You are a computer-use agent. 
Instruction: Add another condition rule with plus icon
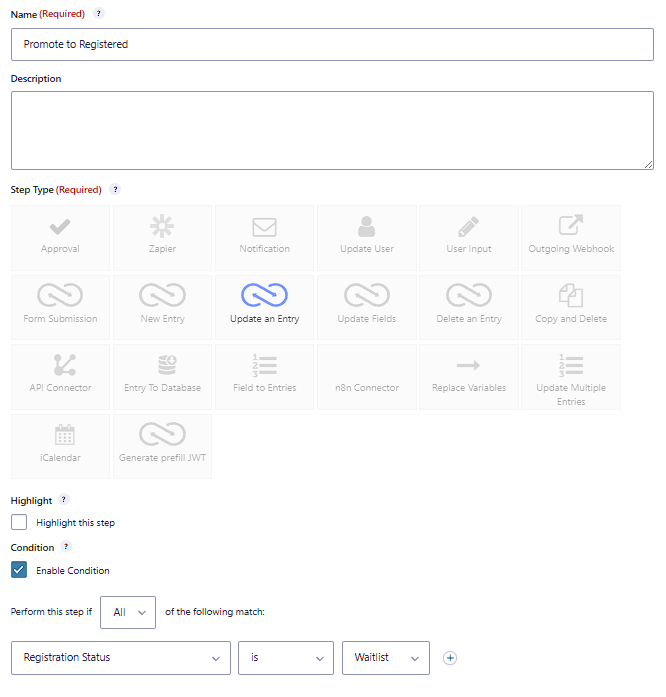450,658
